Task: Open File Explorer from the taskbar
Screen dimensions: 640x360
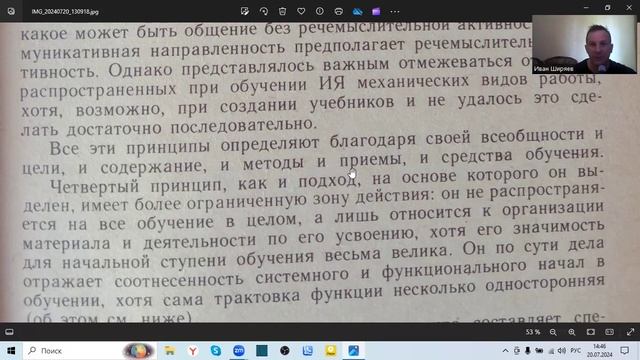Action: coord(169,351)
